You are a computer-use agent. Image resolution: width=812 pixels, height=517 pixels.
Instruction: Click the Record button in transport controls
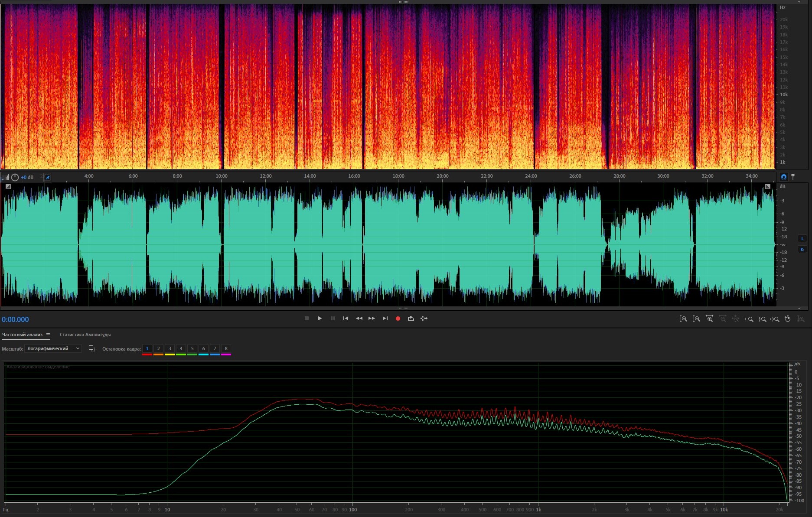[398, 319]
